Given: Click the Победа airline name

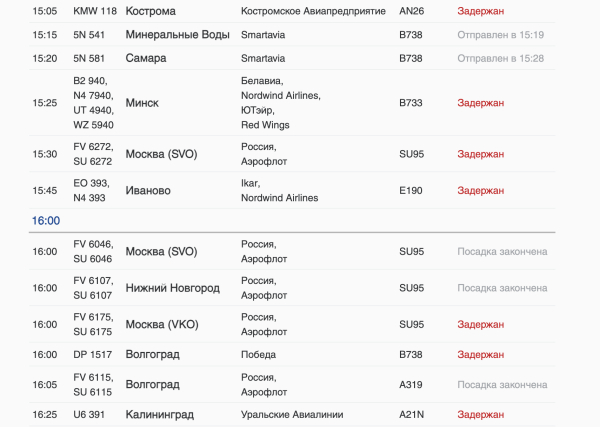Looking at the screenshot, I should coord(258,355).
